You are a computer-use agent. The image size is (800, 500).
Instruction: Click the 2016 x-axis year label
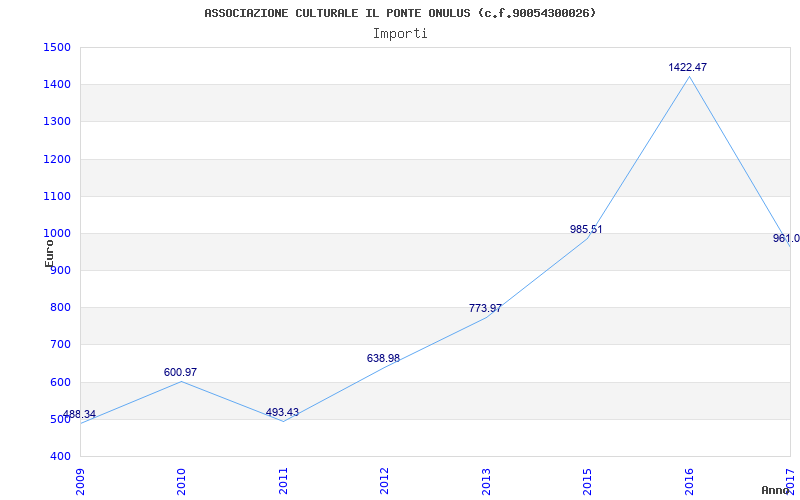689,481
